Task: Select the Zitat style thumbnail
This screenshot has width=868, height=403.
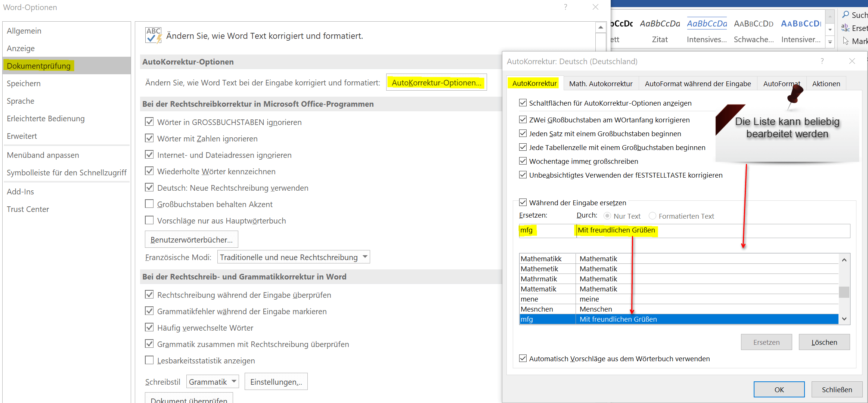Action: [x=660, y=31]
